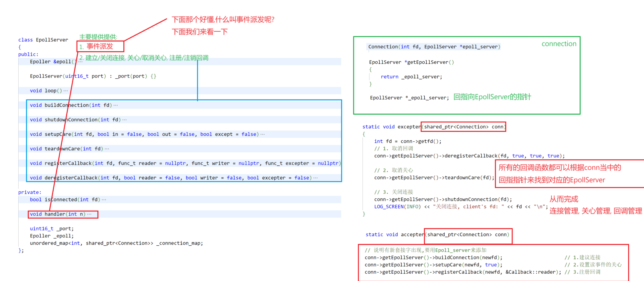Click the '// 2.设置读事件的关心' trailing comment
Screen dimensions: 644x281
click(593, 265)
